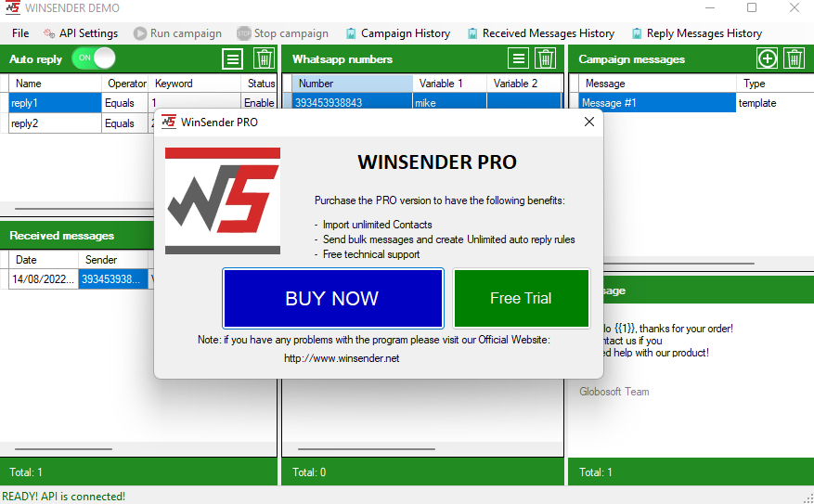Click the Free Trial button
This screenshot has width=814, height=504.
pyautogui.click(x=522, y=299)
